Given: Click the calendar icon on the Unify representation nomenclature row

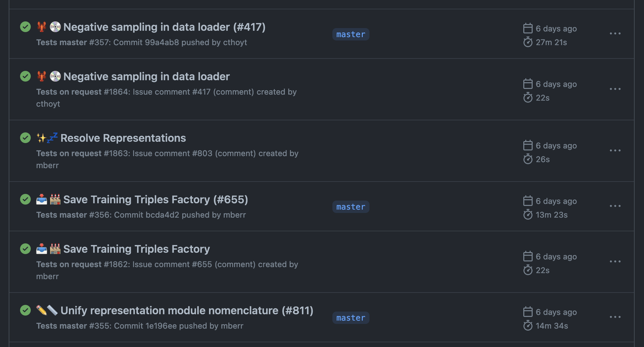Looking at the screenshot, I should click(528, 312).
